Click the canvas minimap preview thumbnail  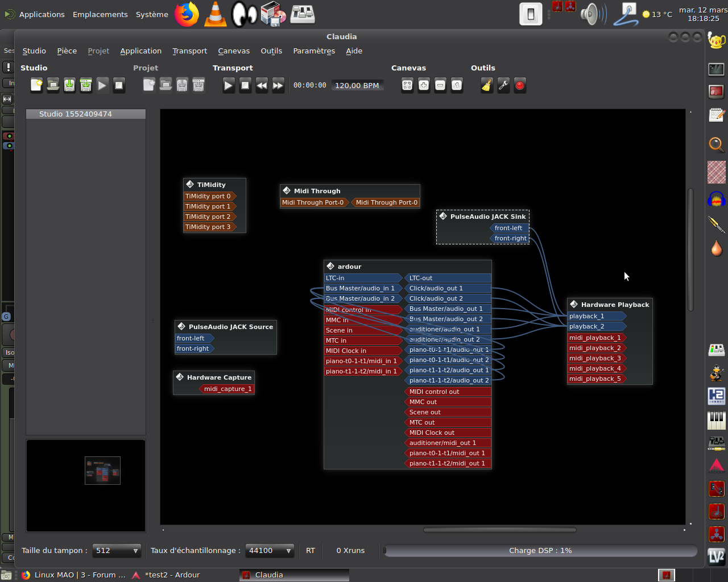(102, 471)
